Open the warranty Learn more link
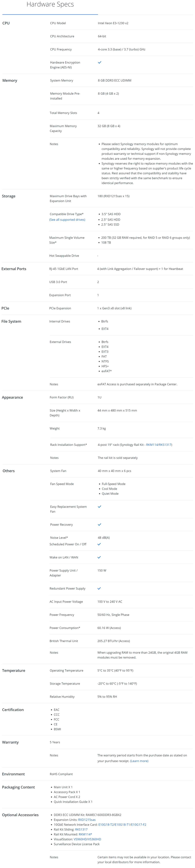The width and height of the screenshot is (195, 868). (x=139, y=761)
